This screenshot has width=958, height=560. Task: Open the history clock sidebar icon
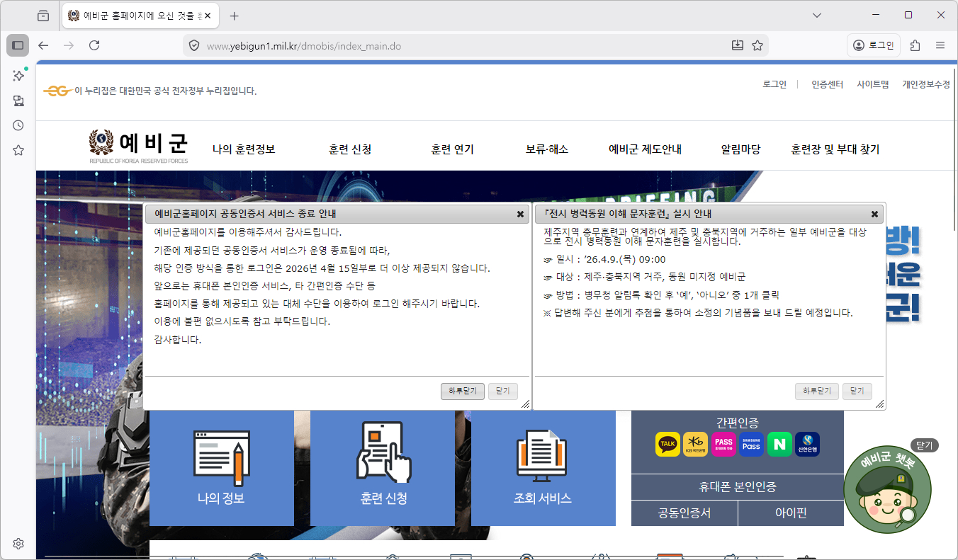pyautogui.click(x=18, y=125)
